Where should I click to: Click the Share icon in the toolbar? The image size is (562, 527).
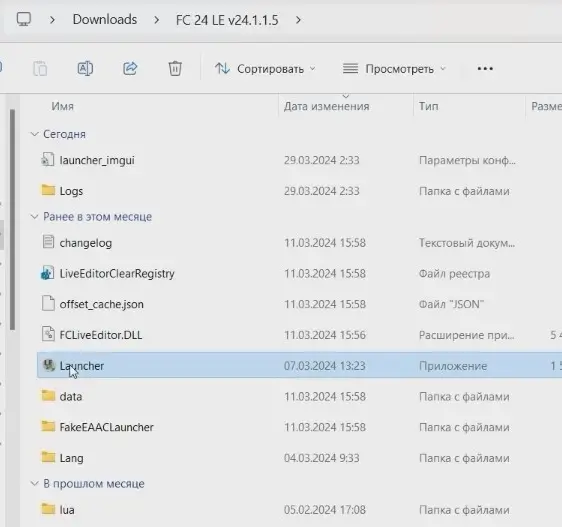pyautogui.click(x=130, y=68)
